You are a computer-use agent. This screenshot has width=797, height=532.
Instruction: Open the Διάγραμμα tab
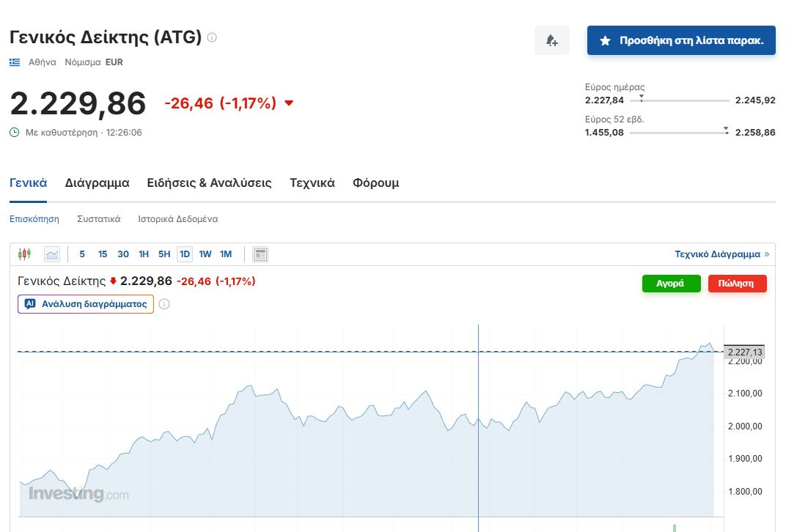tap(97, 183)
